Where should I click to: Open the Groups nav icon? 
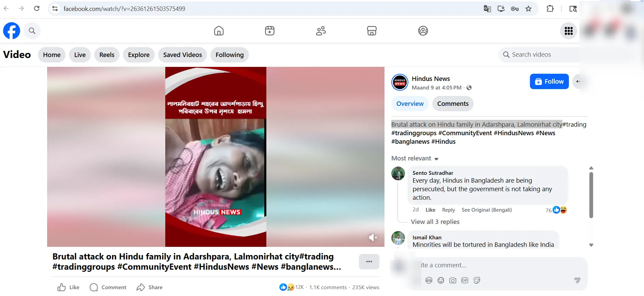(423, 31)
